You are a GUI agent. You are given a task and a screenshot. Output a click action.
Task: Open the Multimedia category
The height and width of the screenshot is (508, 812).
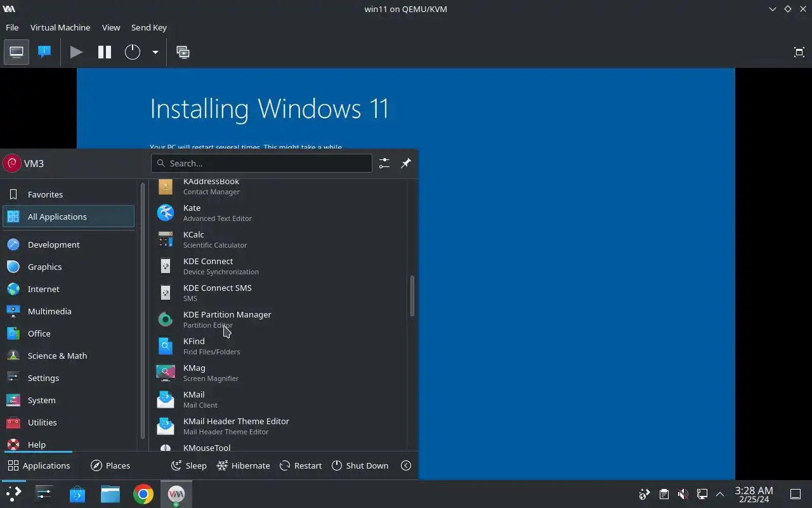coord(69,311)
